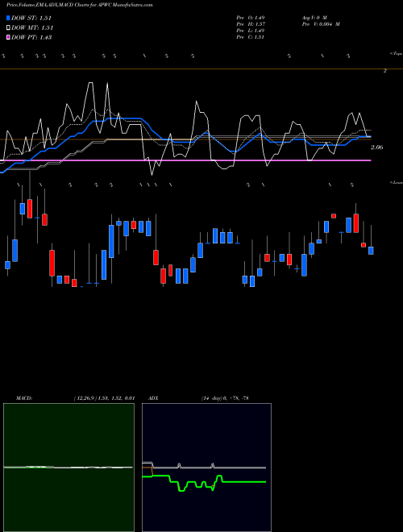This screenshot has width=403, height=532.
Task: Click the 'MACD:' panel label
Action: click(24, 398)
